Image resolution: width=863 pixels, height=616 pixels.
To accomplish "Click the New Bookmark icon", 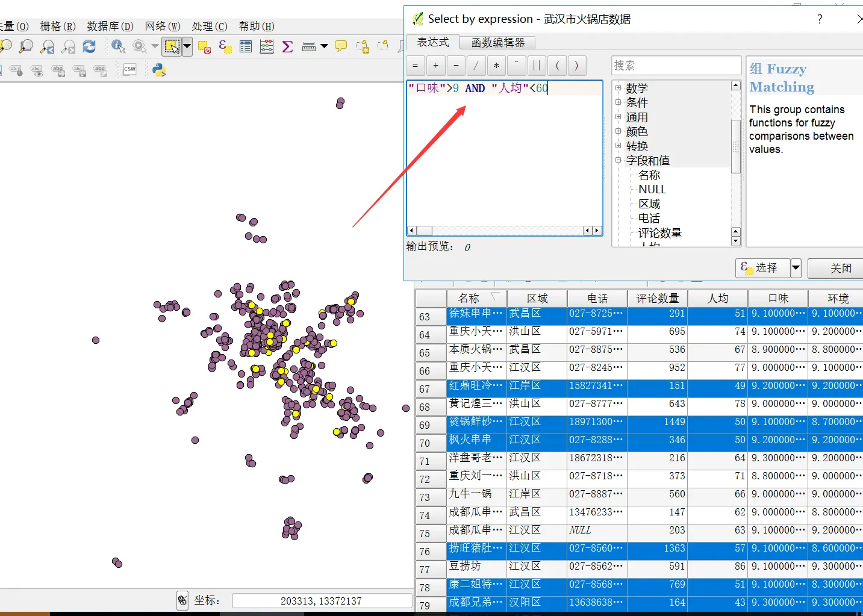I will [x=363, y=46].
